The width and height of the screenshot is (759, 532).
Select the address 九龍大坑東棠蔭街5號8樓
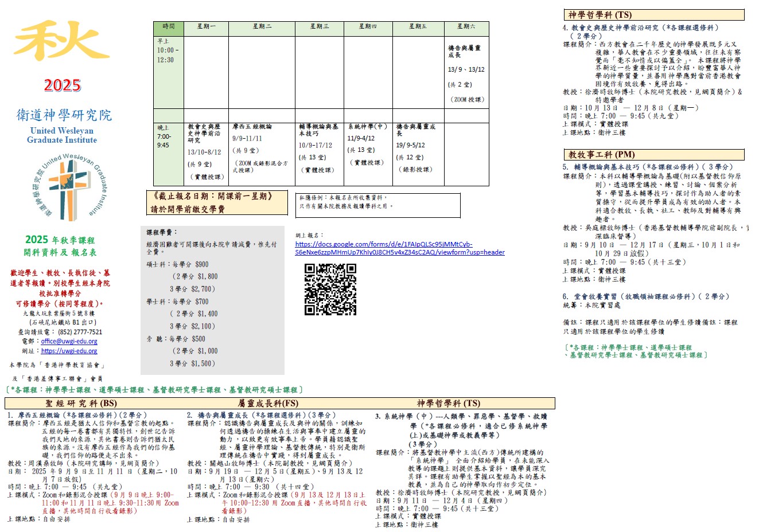59,314
